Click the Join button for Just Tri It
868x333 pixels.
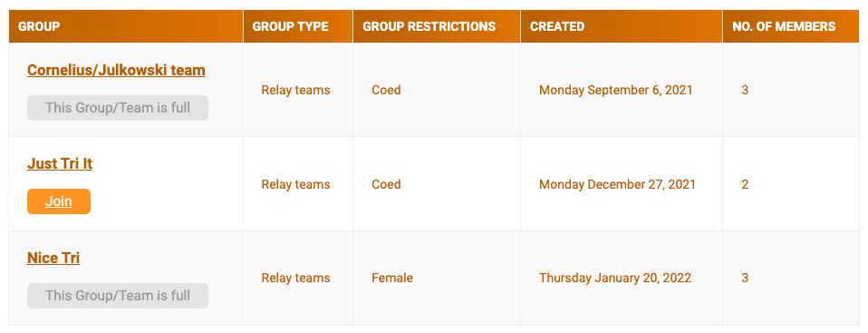[59, 201]
